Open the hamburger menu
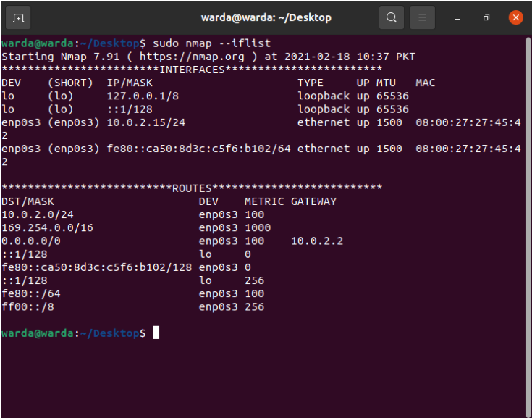The height and width of the screenshot is (418, 532). (423, 17)
